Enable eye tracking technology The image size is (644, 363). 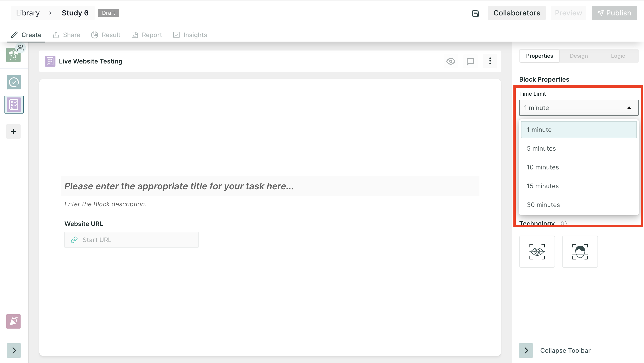537,252
